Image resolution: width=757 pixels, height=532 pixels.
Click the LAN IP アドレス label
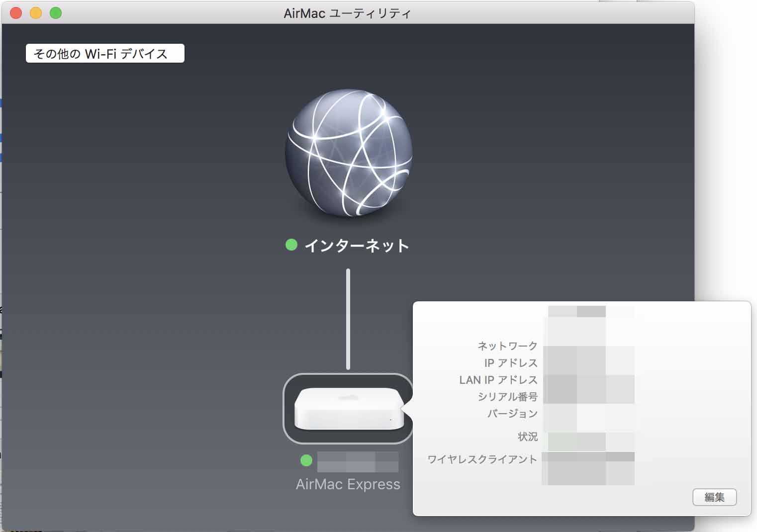point(498,380)
